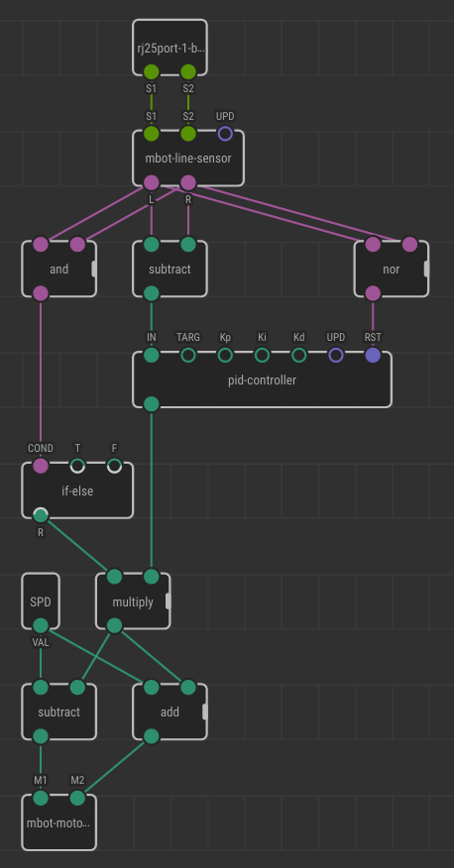Select the rj25port-1-b node
Viewport: 454px width, 868px height.
pos(170,48)
